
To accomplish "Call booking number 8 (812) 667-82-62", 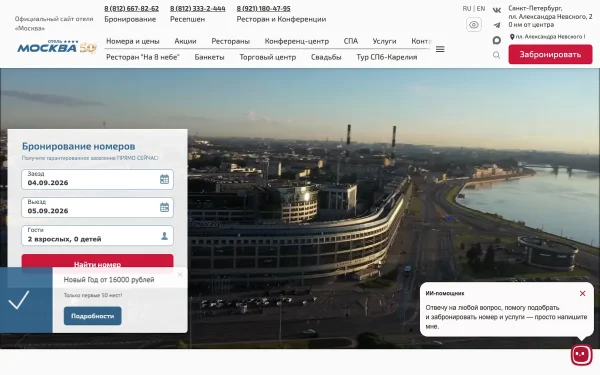I will pos(131,8).
